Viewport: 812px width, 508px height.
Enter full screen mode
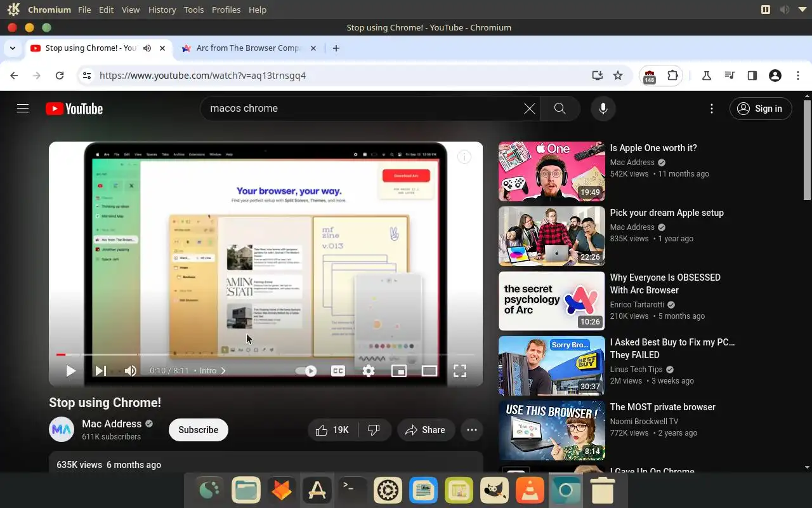click(x=460, y=371)
